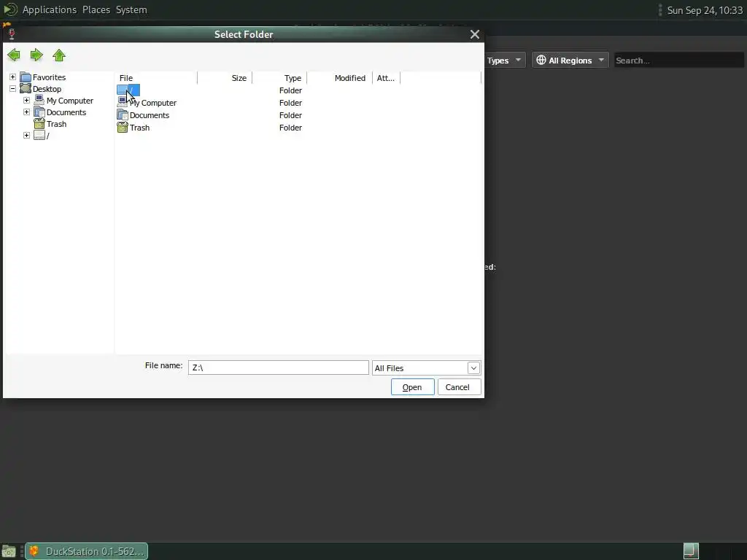Expand the Favorites tree node

[13, 77]
